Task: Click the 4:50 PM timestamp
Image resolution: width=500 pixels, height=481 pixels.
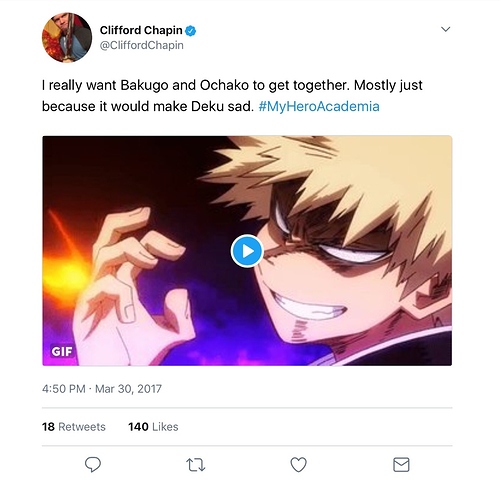Action: tap(64, 389)
